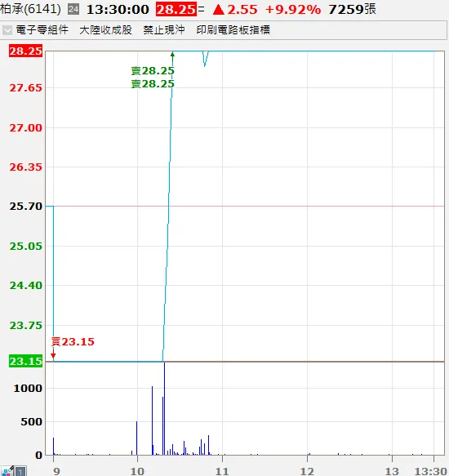
Task: Select the 電子零組件 category tag
Action: tap(42, 29)
